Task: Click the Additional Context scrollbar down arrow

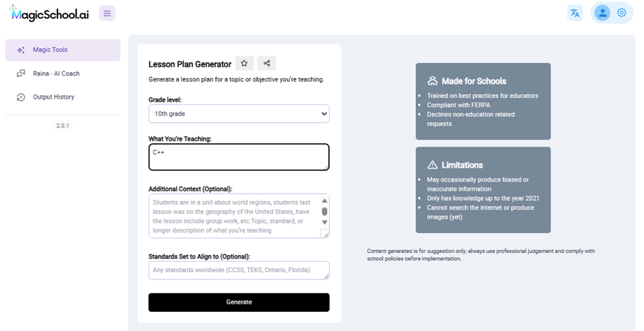Action: click(325, 222)
